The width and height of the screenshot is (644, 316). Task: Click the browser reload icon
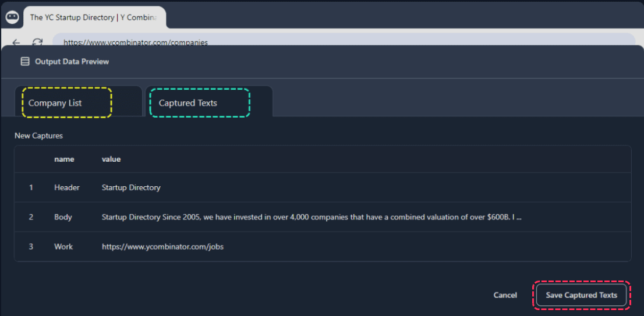(38, 42)
